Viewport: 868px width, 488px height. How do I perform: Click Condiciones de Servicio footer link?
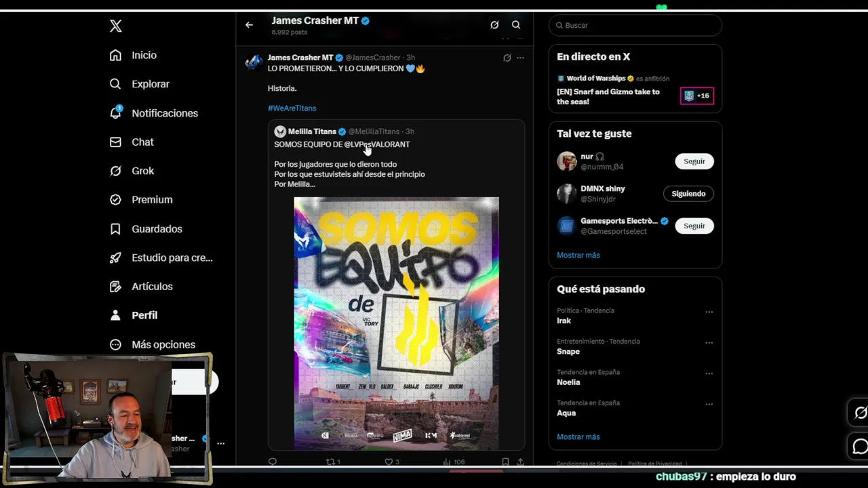587,464
